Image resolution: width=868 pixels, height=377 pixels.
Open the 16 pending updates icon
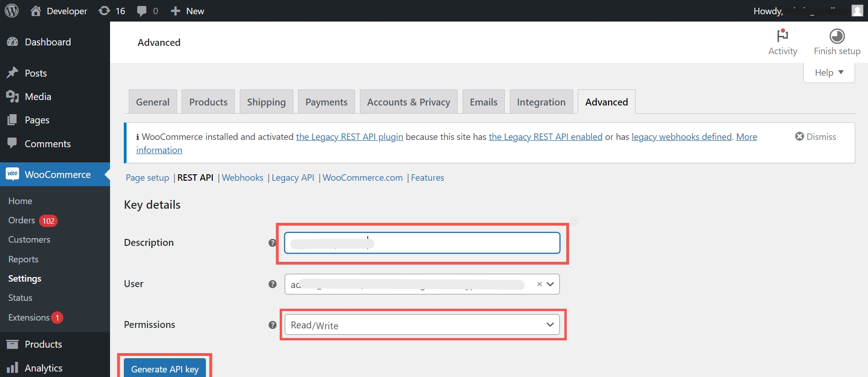point(112,11)
